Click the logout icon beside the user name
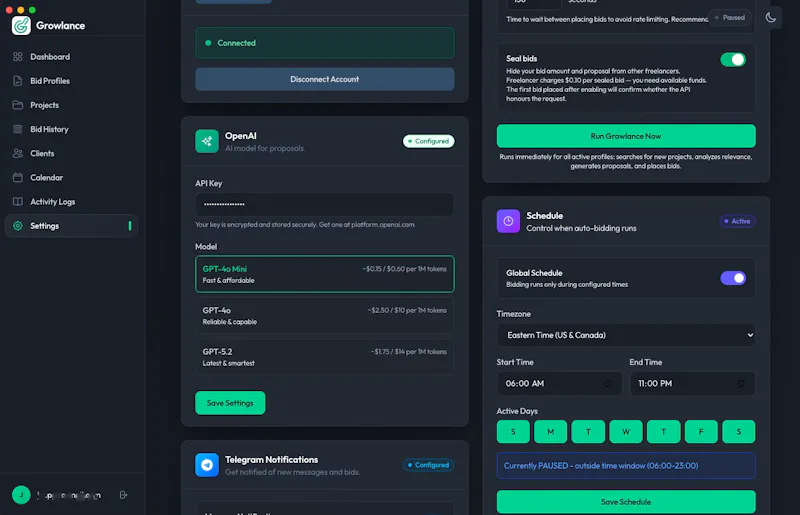Viewport: 800px width, 515px height. (123, 495)
